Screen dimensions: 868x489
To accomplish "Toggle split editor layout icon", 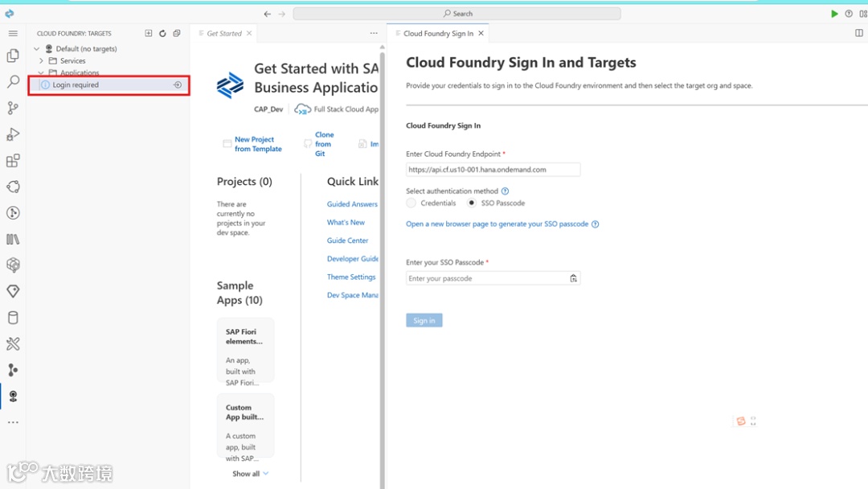I will tap(859, 33).
